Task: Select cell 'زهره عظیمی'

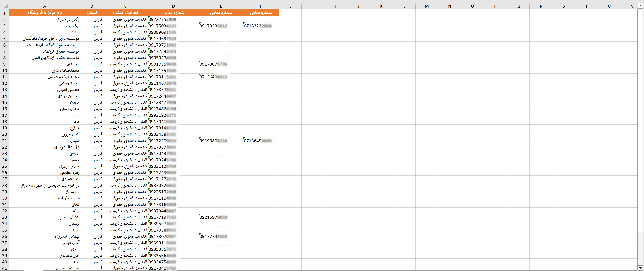Action: click(44, 172)
